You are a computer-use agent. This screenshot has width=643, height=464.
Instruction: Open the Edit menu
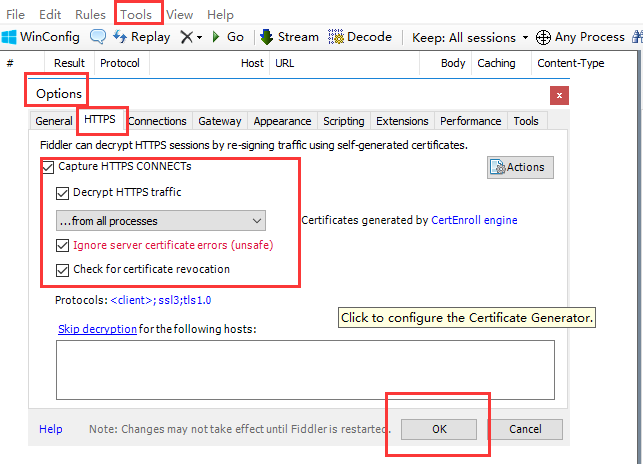50,15
